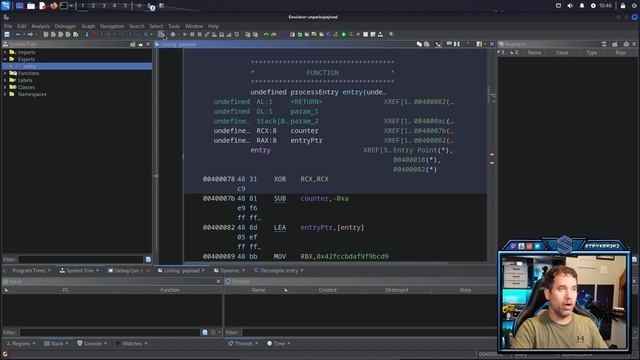Switch to the Program Trees tab
The height and width of the screenshot is (360, 640).
pyautogui.click(x=28, y=270)
